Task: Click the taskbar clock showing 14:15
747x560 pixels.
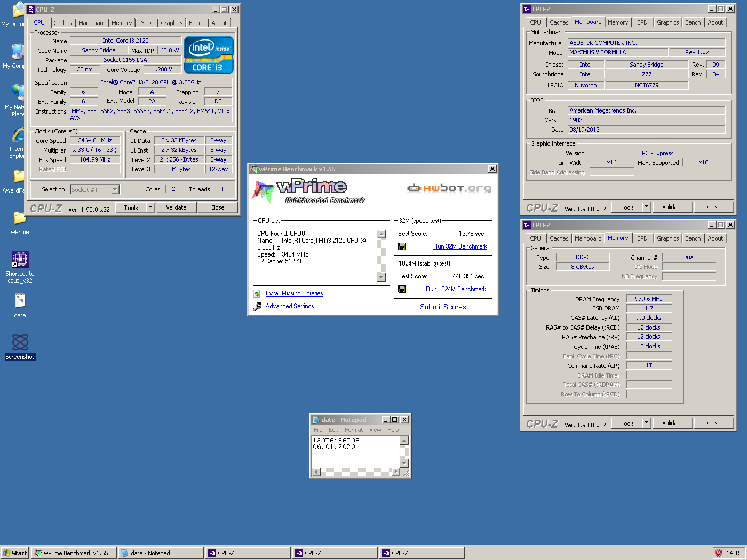Action: point(734,553)
